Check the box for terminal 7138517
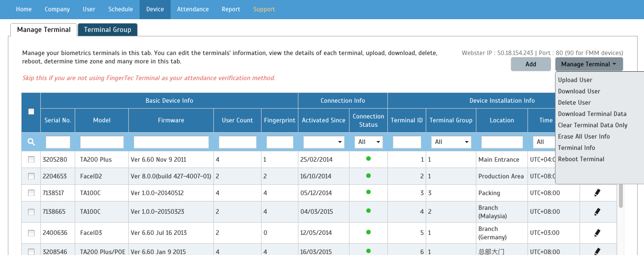Screen dimensions: 644x258 31,193
